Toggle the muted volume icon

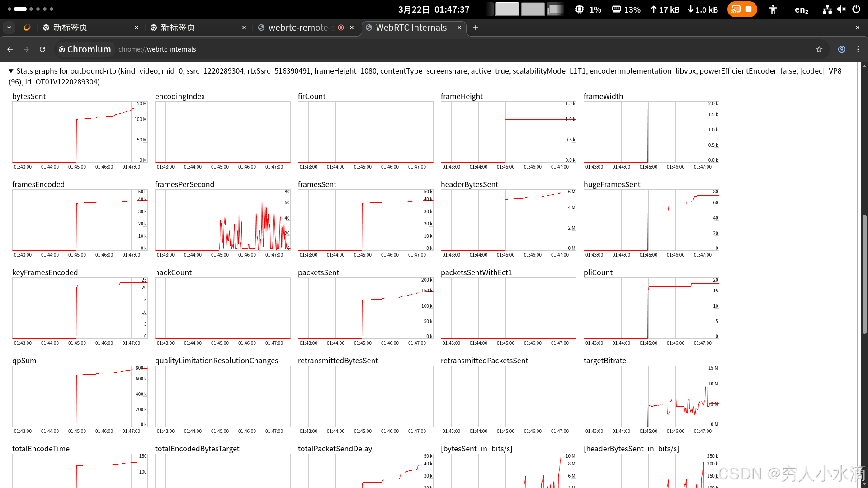[841, 9]
